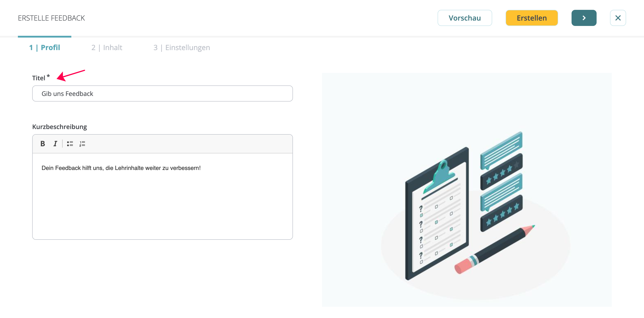Click the ERSTELLE FEEDBACK heading

click(x=51, y=18)
